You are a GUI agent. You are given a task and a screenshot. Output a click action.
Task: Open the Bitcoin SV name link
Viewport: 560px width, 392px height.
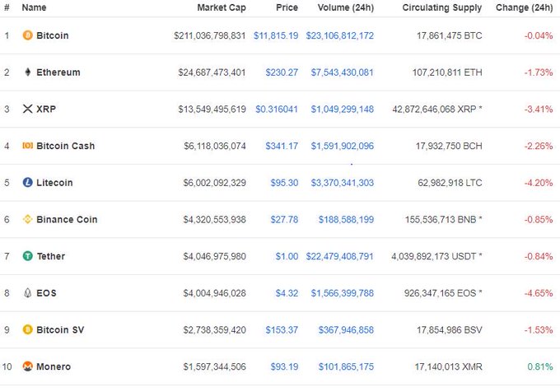[x=60, y=329]
